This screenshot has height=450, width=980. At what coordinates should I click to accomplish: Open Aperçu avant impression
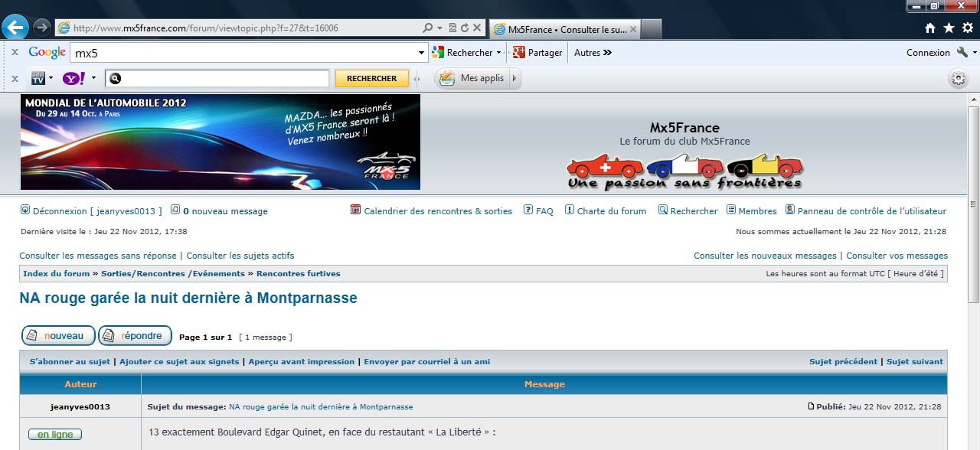(302, 361)
